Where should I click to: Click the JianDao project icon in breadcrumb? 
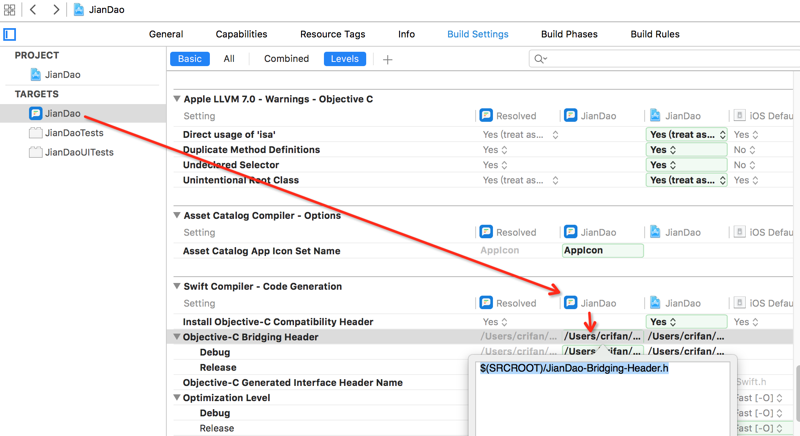(79, 10)
